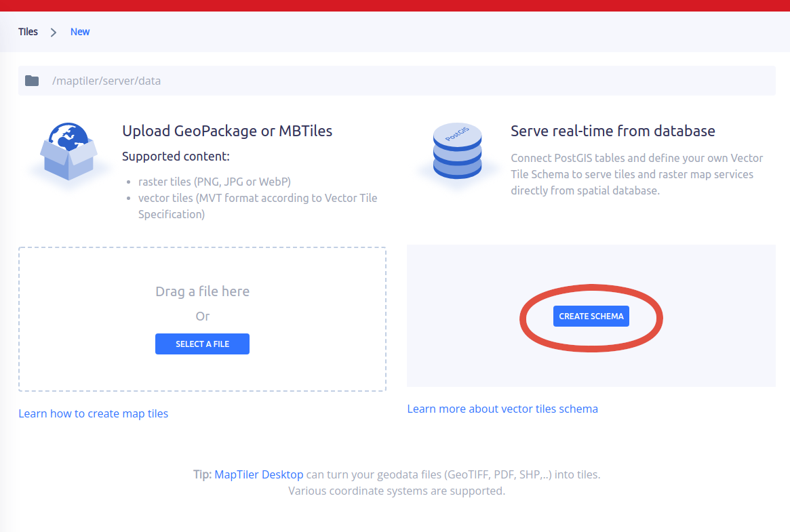This screenshot has height=532, width=790.
Task: Click the PostGIS database stack icon
Action: (x=457, y=152)
